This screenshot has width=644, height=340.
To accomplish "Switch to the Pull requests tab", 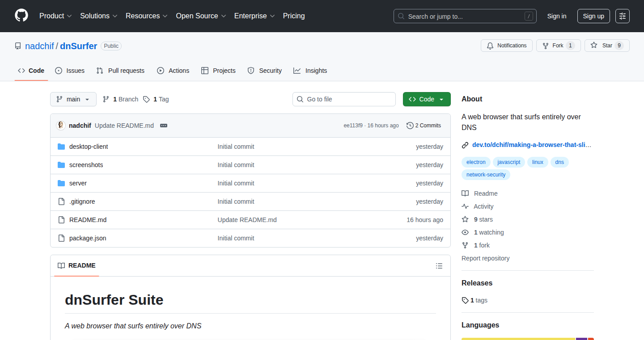I will [x=121, y=71].
